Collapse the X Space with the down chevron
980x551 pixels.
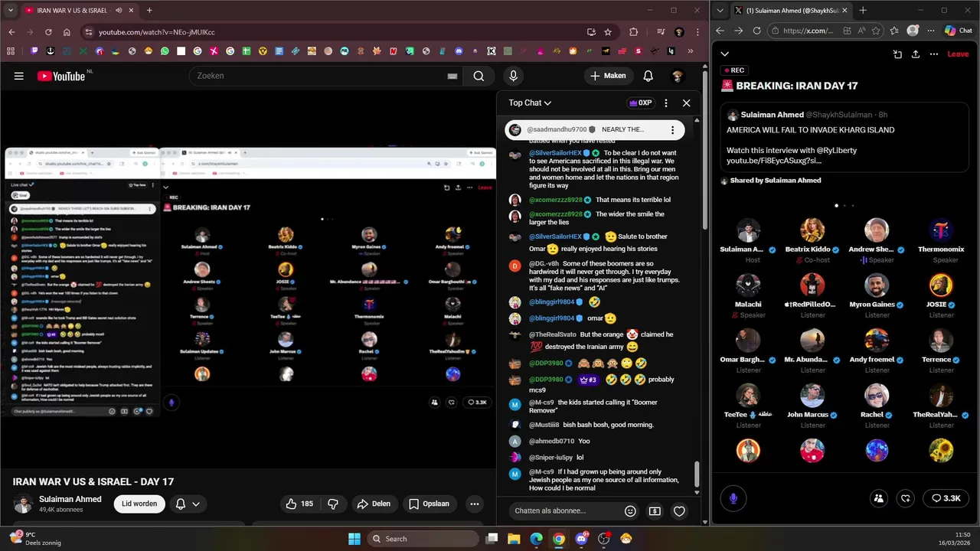tap(724, 54)
